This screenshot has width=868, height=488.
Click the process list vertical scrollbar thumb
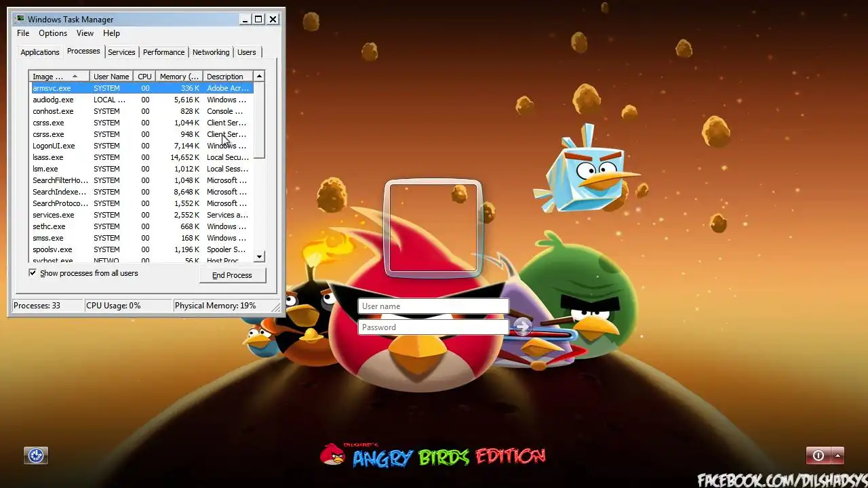259,121
